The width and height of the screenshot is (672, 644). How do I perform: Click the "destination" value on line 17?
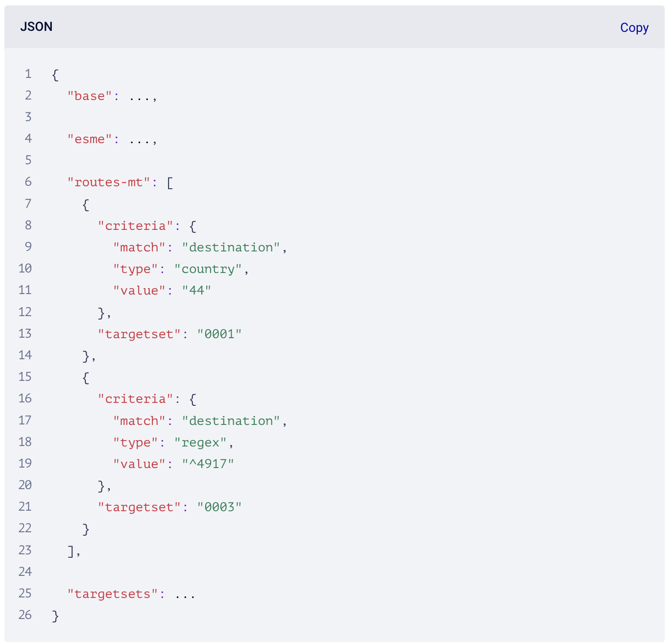231,421
